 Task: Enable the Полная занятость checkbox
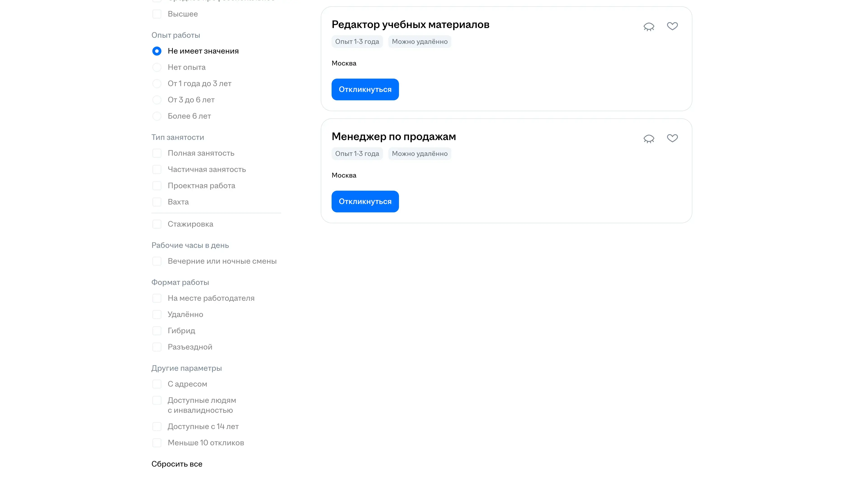(x=157, y=153)
